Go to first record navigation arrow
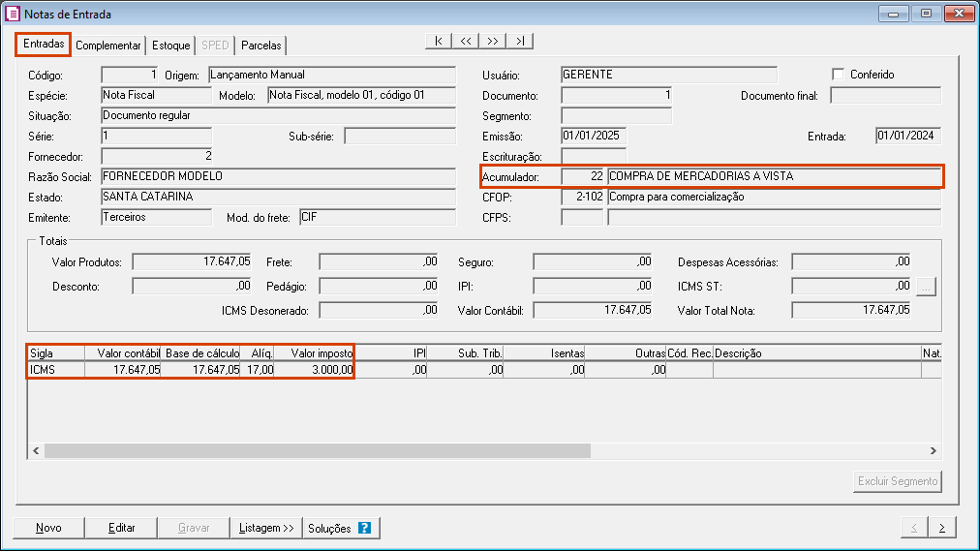 (439, 41)
